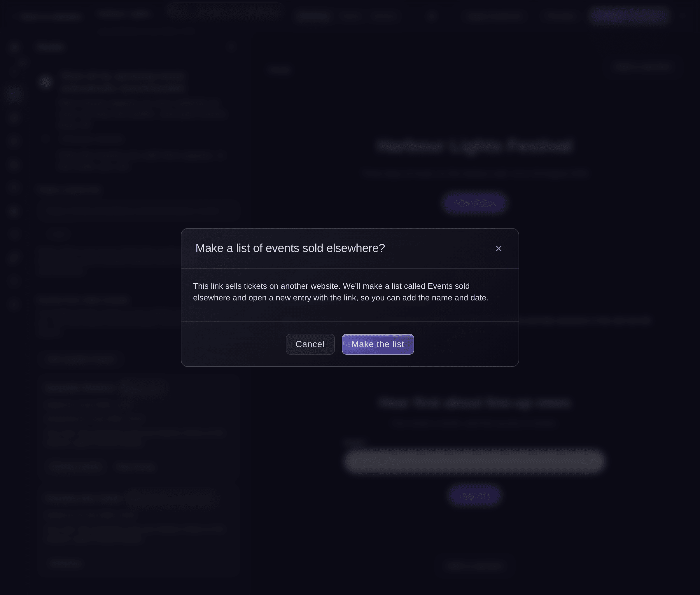Click the round avatar icon in left panel
Image resolution: width=700 pixels, height=595 pixels.
pos(45,82)
